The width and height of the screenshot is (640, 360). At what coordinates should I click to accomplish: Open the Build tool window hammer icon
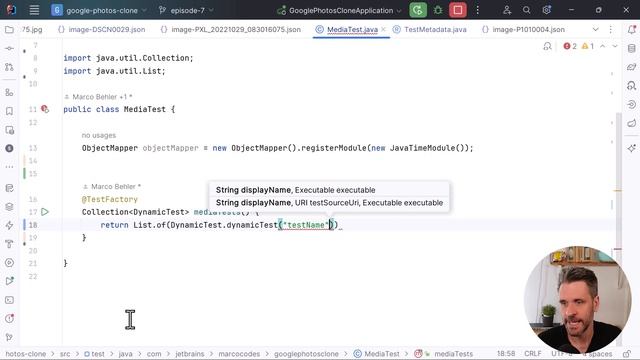(x=9, y=244)
